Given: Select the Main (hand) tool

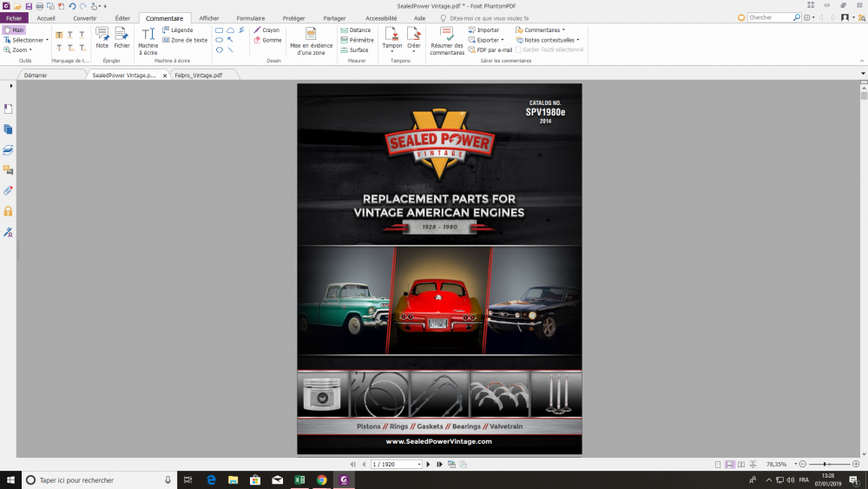Looking at the screenshot, I should tap(14, 30).
